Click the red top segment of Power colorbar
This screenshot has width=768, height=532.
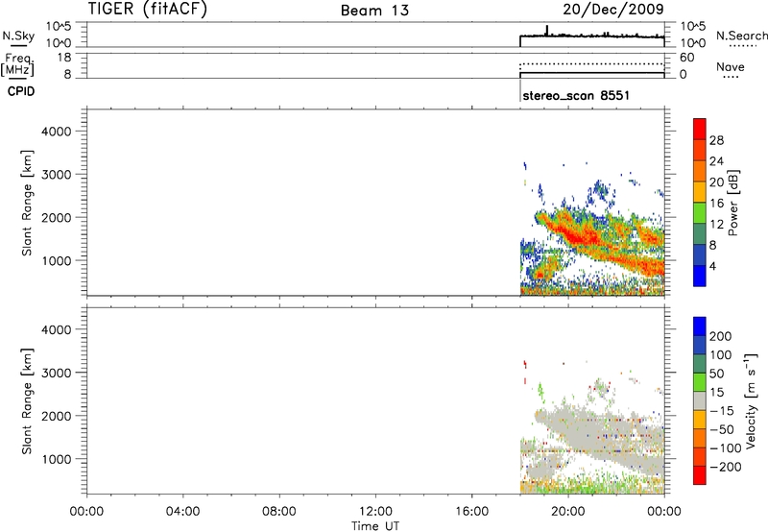[700, 129]
